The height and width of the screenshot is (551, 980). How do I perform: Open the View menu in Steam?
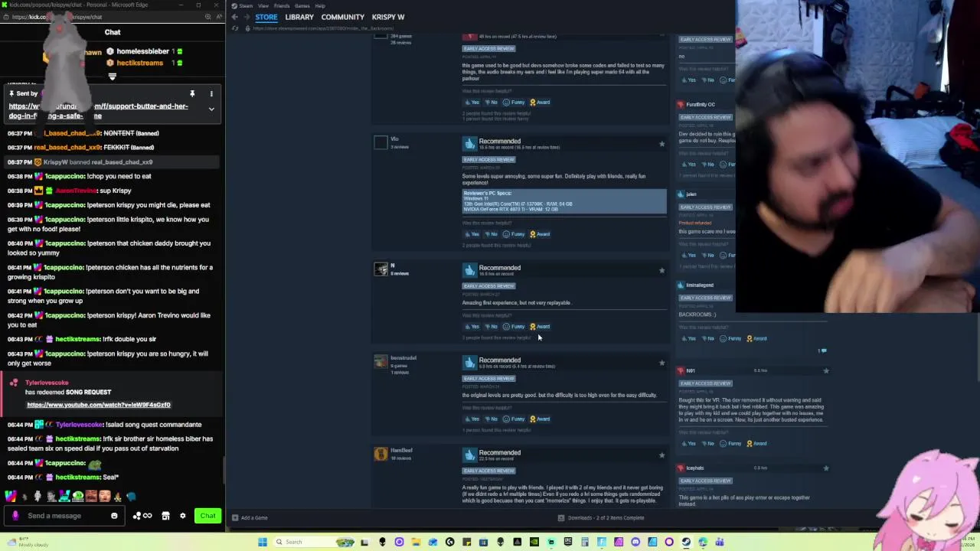[263, 5]
